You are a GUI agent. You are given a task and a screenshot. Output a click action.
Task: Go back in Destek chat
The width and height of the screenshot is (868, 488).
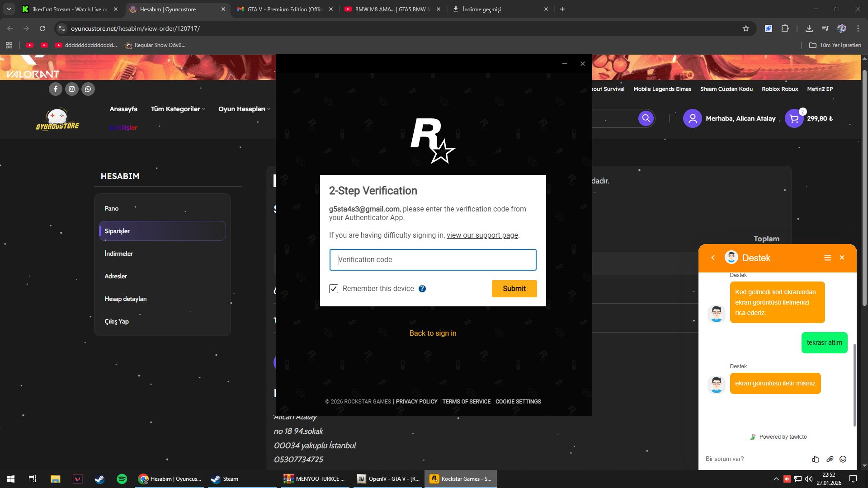(713, 258)
